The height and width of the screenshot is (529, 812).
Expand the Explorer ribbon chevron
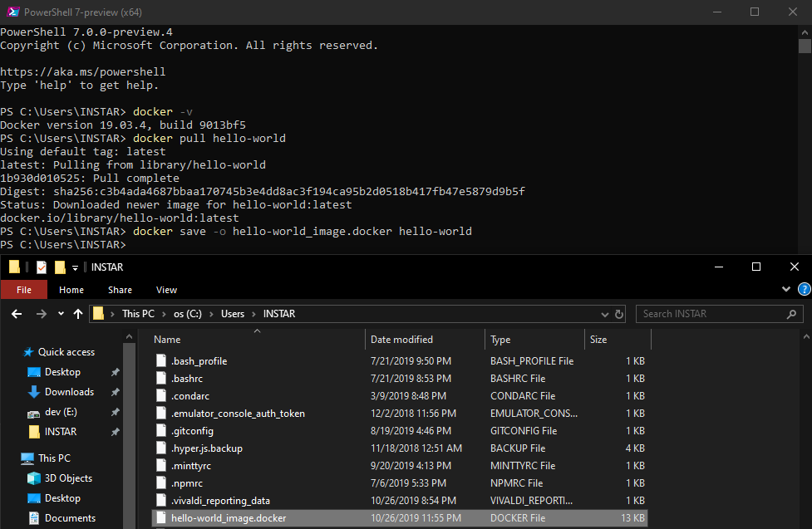click(x=786, y=289)
